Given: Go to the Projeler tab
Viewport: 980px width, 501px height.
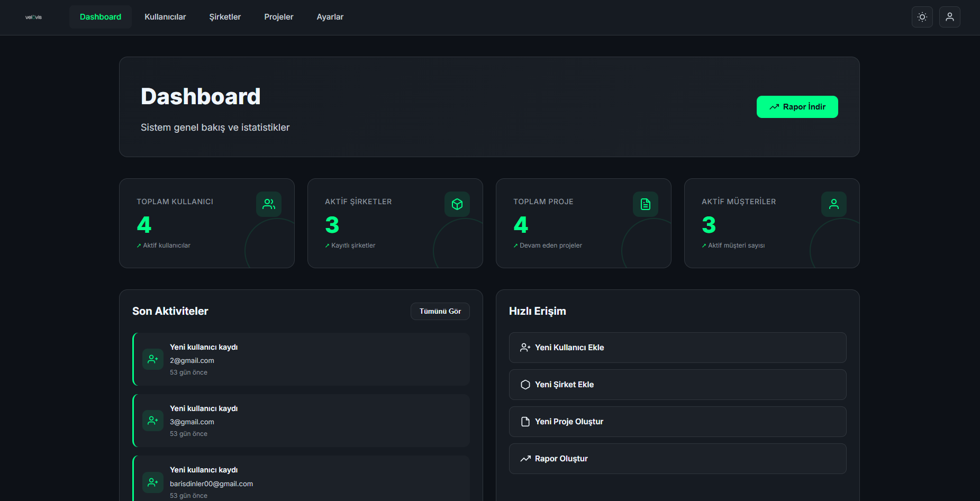Looking at the screenshot, I should point(278,17).
